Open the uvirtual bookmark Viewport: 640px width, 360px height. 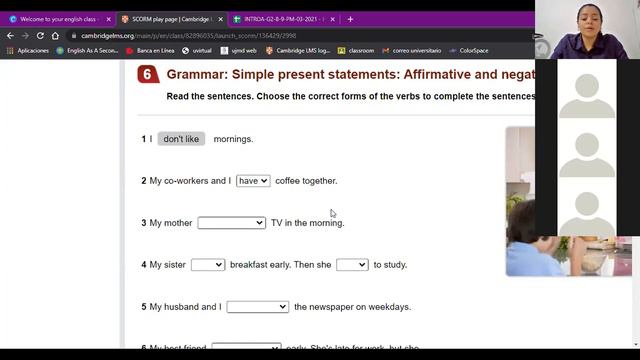pyautogui.click(x=197, y=51)
